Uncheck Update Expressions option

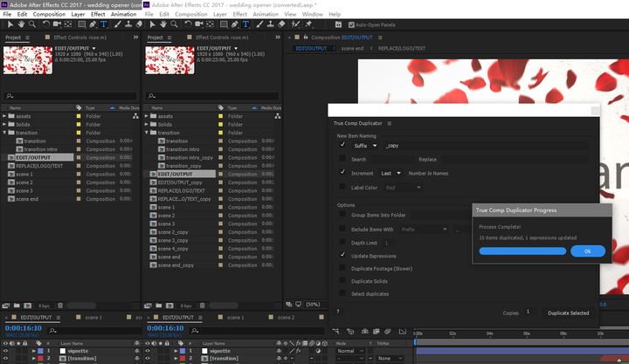tap(342, 255)
